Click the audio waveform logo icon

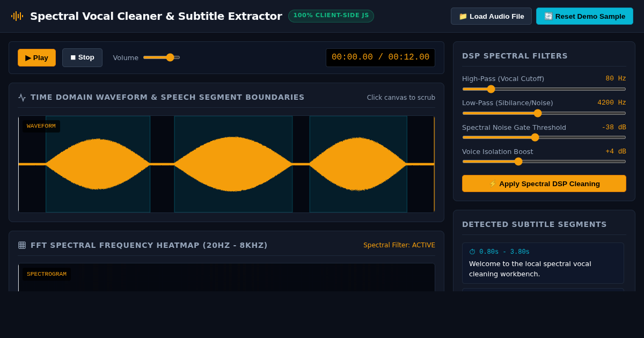(17, 16)
